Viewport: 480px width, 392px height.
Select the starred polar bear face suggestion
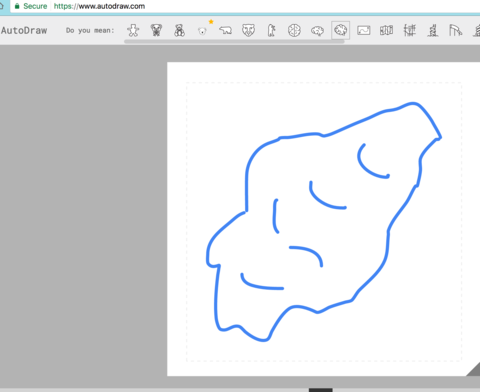click(x=202, y=31)
